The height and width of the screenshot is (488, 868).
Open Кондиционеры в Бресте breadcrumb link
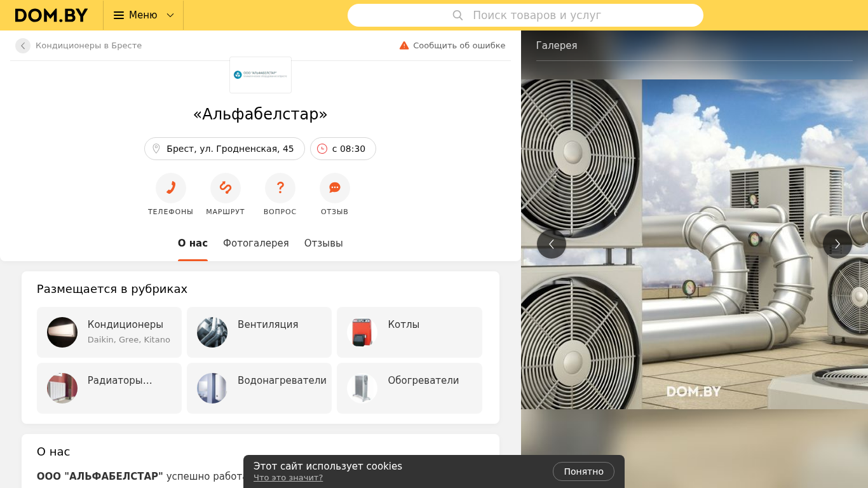tap(88, 46)
